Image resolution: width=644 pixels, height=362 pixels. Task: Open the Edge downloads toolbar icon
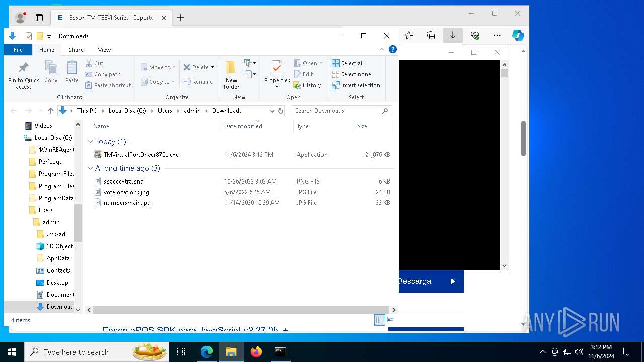click(x=453, y=35)
